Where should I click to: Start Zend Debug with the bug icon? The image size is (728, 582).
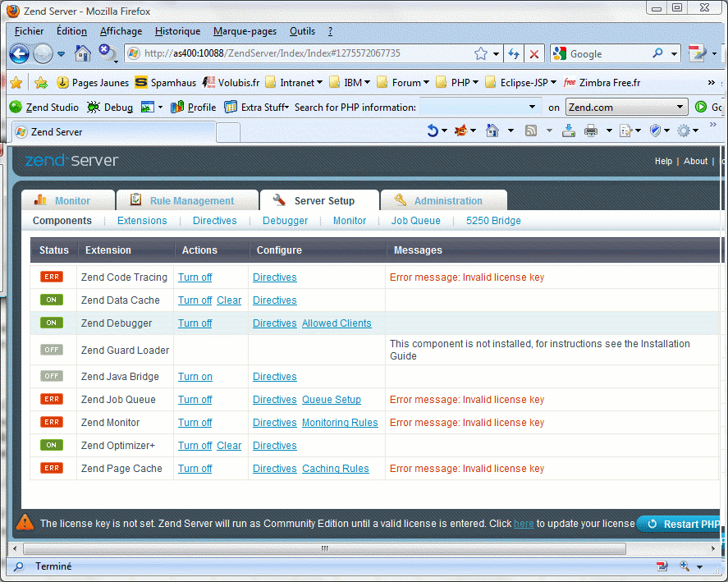tap(94, 108)
